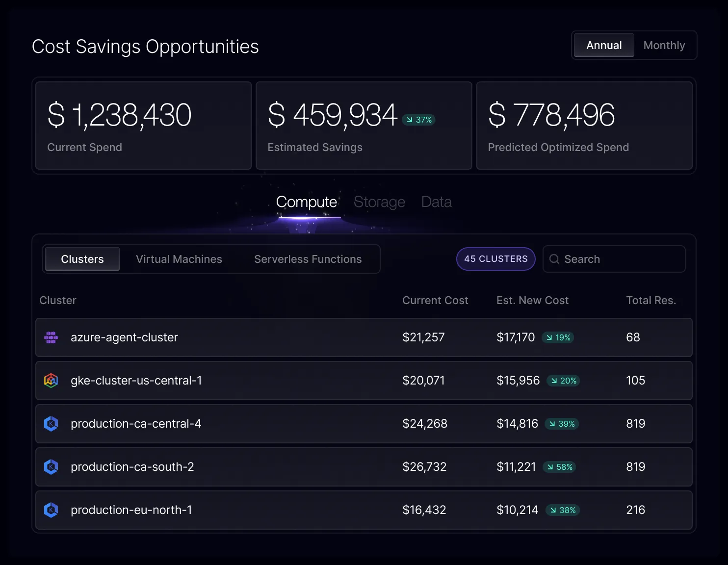Open the Storage tab
Viewport: 728px width, 565px height.
[379, 202]
